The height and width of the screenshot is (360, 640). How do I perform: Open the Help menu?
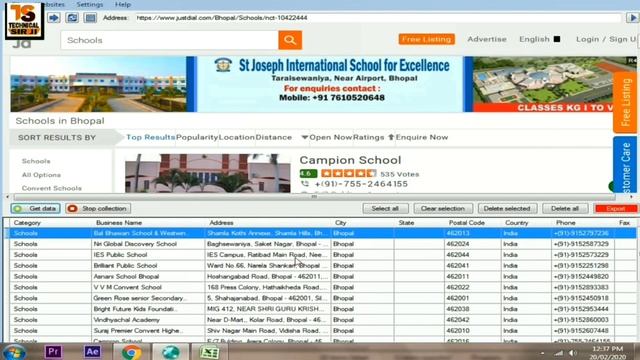[123, 4]
